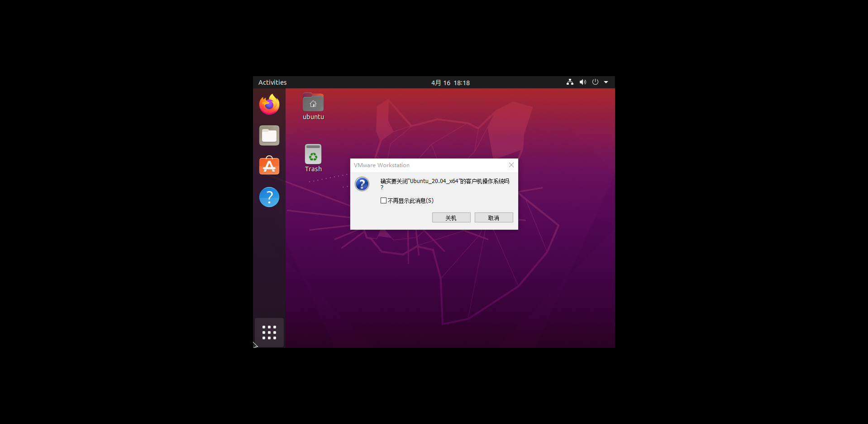Expand the system menu arrow in top bar

point(606,82)
